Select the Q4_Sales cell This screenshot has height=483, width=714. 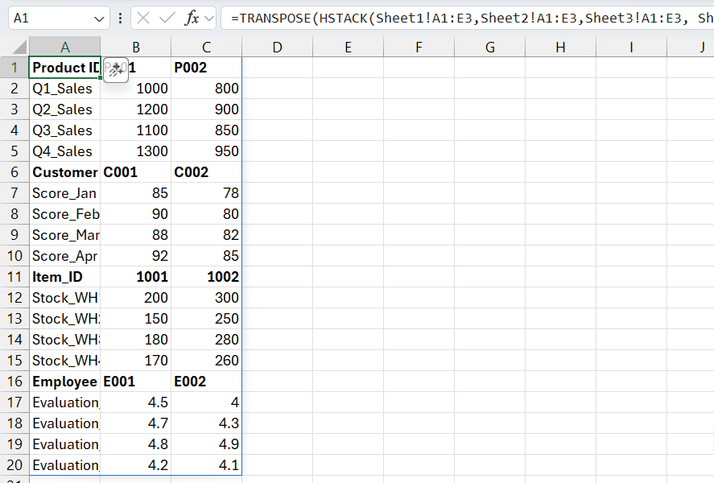pos(65,151)
